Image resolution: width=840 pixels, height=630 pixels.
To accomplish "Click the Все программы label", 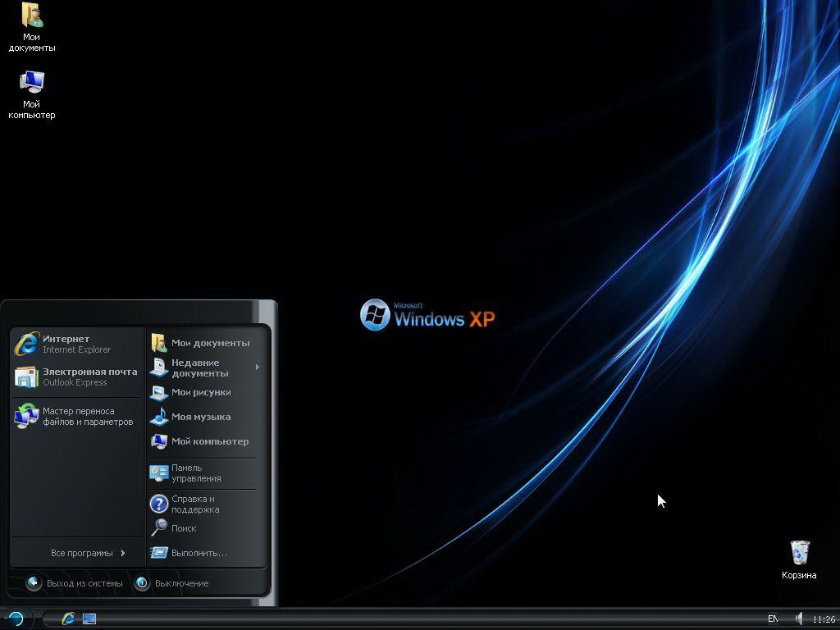I will tap(82, 553).
